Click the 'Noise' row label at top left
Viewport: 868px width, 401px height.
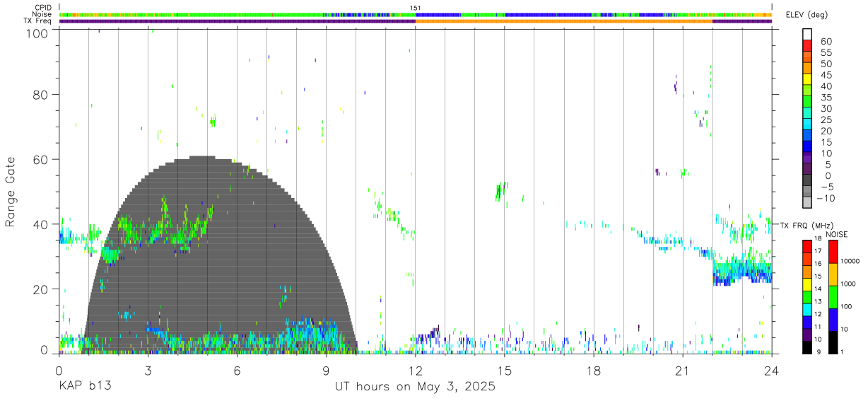pyautogui.click(x=42, y=14)
